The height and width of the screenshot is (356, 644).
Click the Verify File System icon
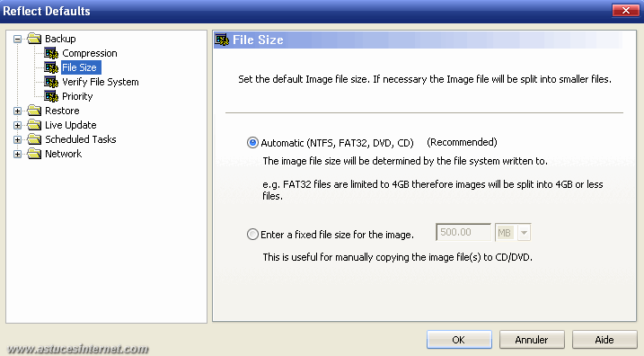tap(51, 82)
